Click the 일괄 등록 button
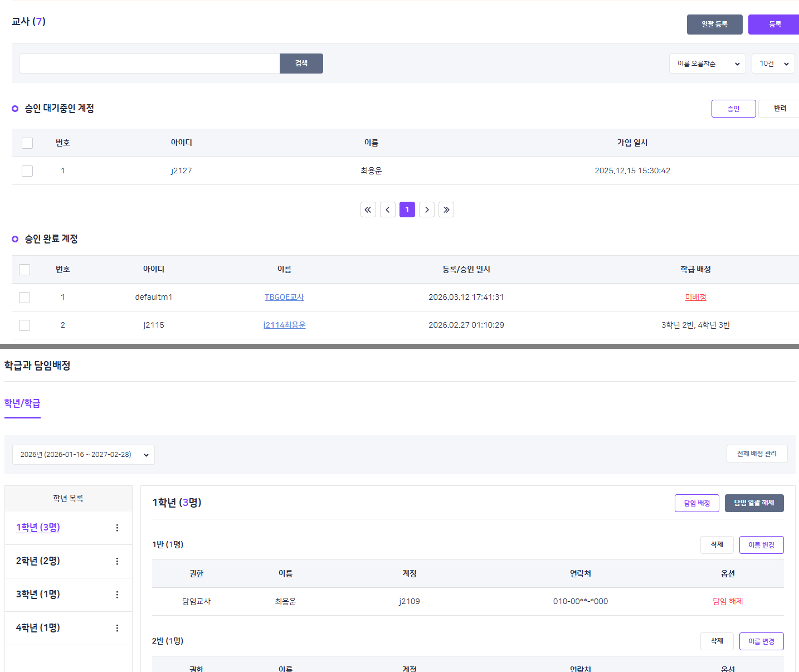 point(714,25)
